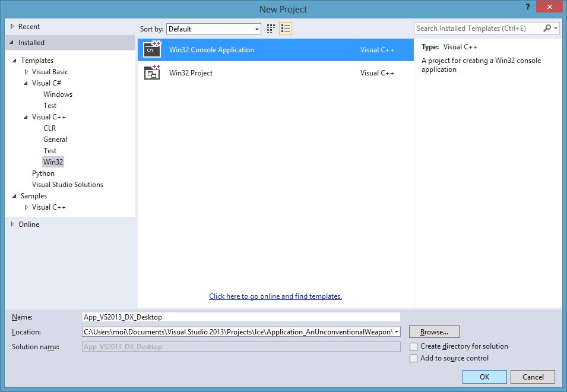Screen dimensions: 567x392
Task: Switch to medium icons view
Action: click(271, 29)
